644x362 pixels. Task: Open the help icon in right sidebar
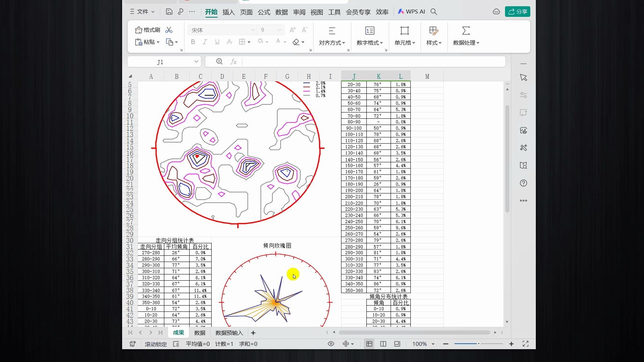pos(523,183)
